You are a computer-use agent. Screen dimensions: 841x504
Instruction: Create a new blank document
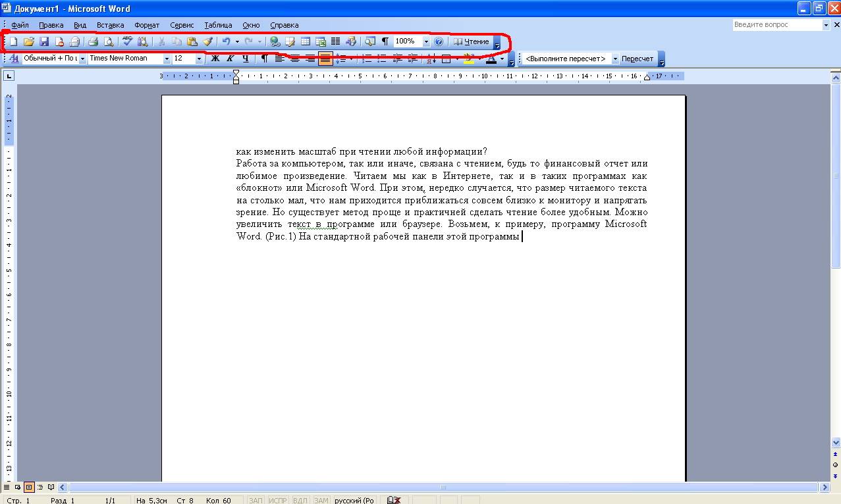[13, 41]
